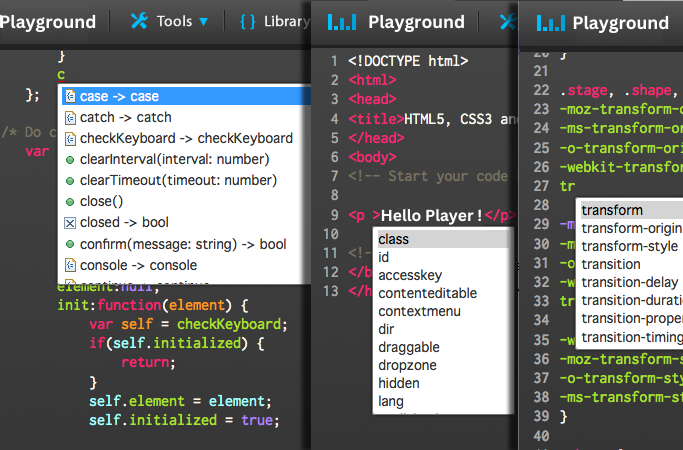Click line number 8 in the HTML gutter

tap(334, 195)
